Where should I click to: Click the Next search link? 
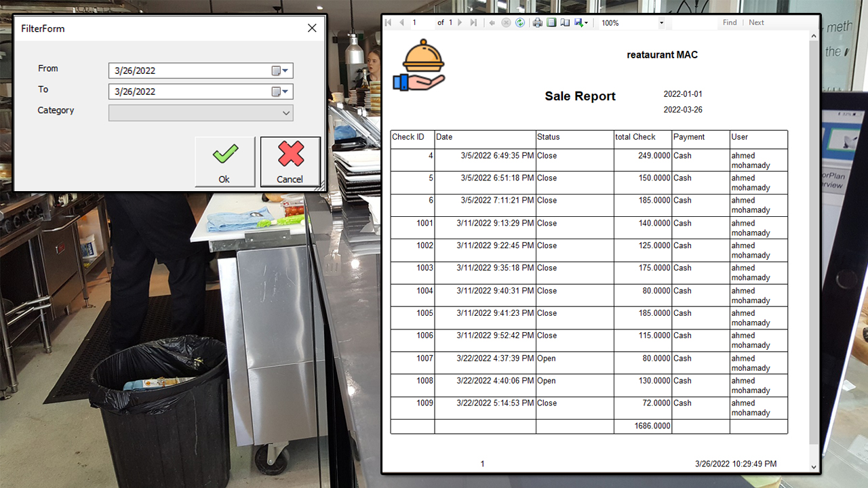tap(756, 22)
